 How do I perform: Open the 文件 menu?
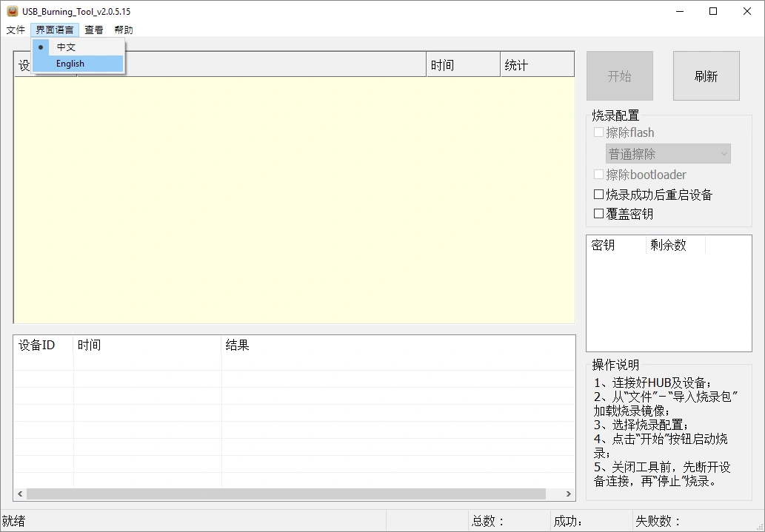pyautogui.click(x=16, y=30)
